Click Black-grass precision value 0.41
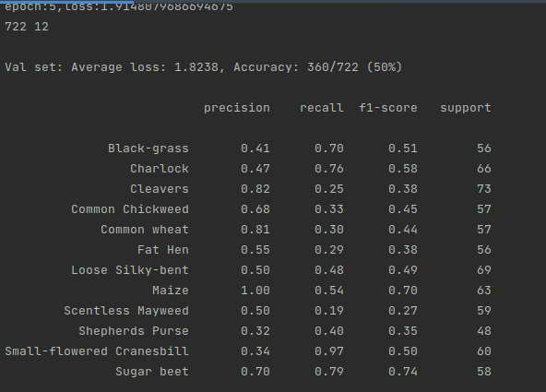The height and width of the screenshot is (392, 546). 255,148
